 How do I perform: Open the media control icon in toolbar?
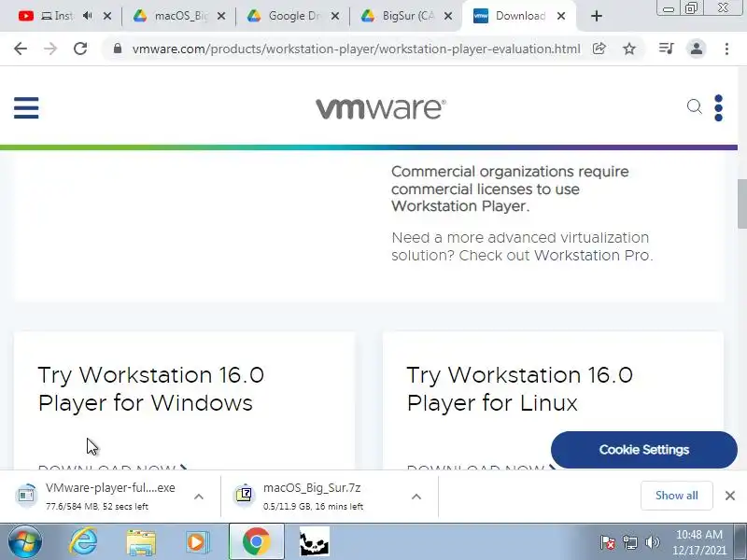point(666,49)
